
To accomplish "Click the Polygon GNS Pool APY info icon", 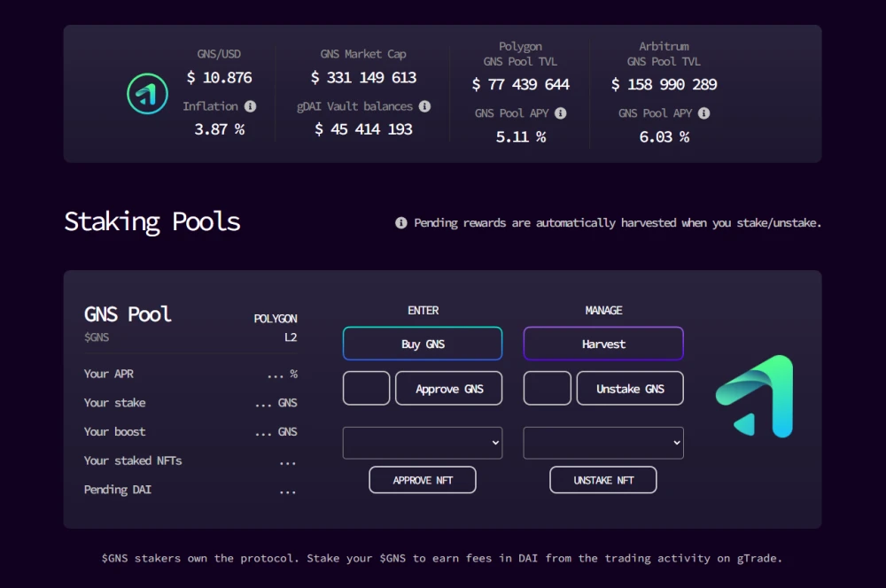I will click(561, 113).
